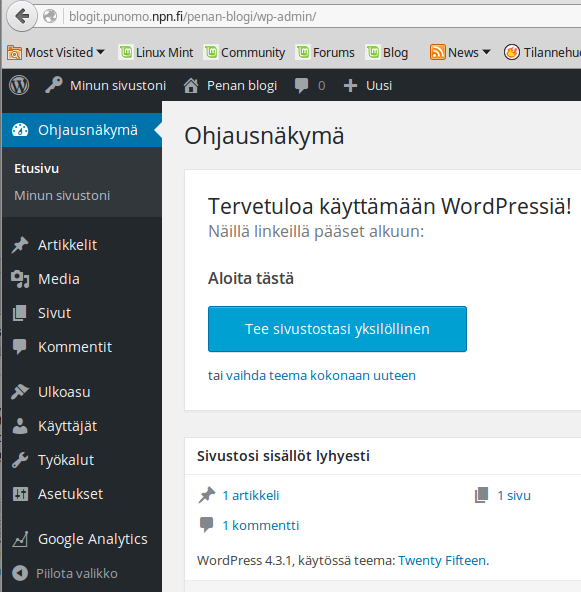Click the Ohjausnäkymä page heading text
The width and height of the screenshot is (581, 592).
pyautogui.click(x=264, y=136)
